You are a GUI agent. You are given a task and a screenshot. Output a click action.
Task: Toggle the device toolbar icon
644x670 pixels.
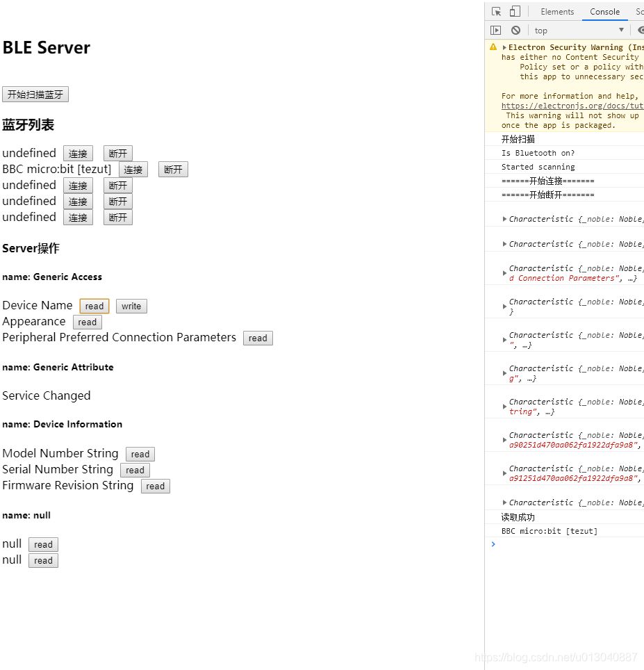[515, 12]
